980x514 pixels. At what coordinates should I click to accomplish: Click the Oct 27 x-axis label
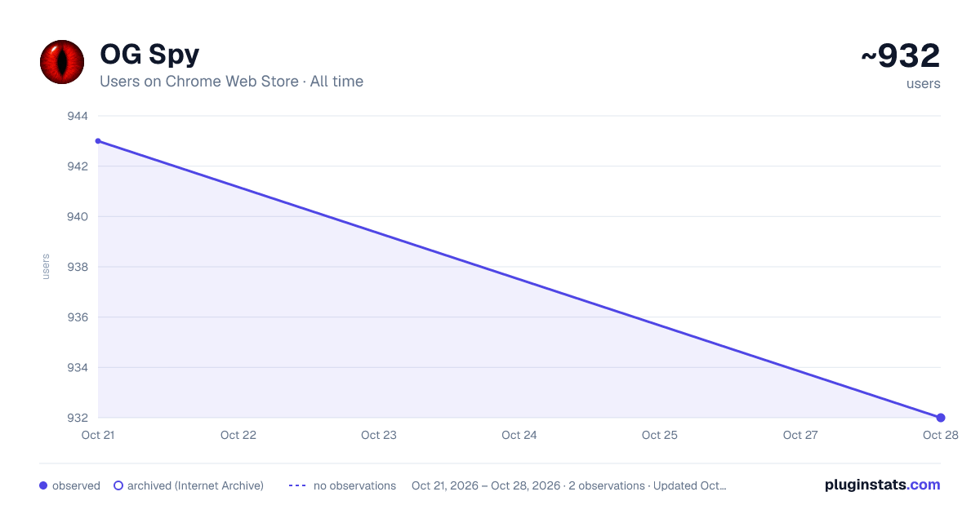800,435
